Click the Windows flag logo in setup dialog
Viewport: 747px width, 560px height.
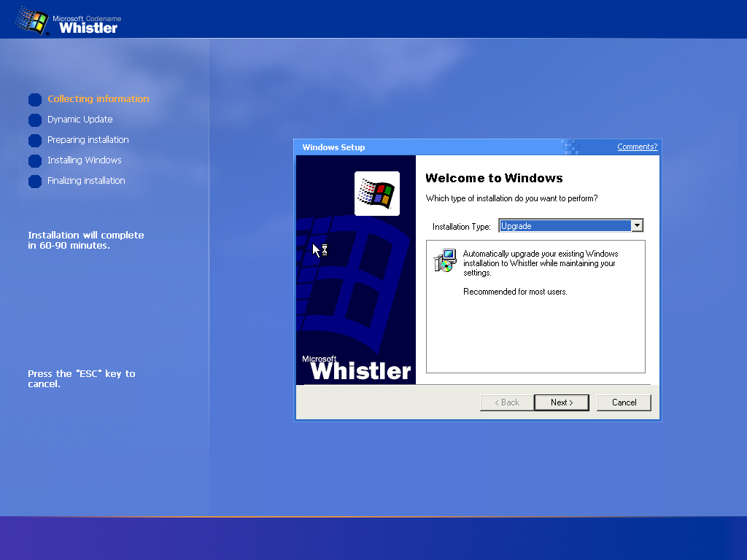click(377, 193)
